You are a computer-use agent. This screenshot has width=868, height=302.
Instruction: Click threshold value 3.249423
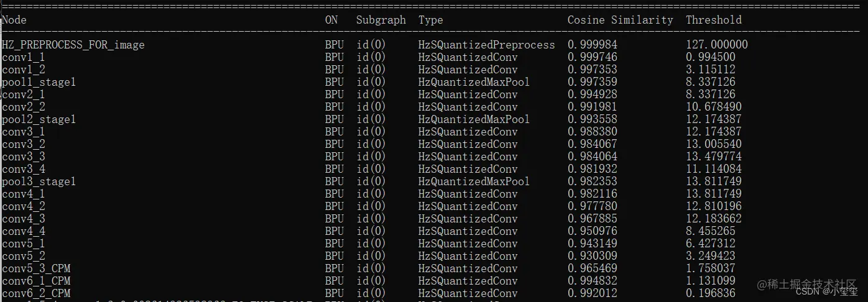pyautogui.click(x=711, y=256)
